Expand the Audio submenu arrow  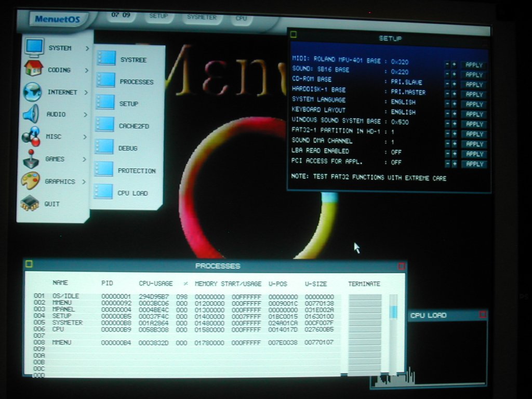[85, 114]
